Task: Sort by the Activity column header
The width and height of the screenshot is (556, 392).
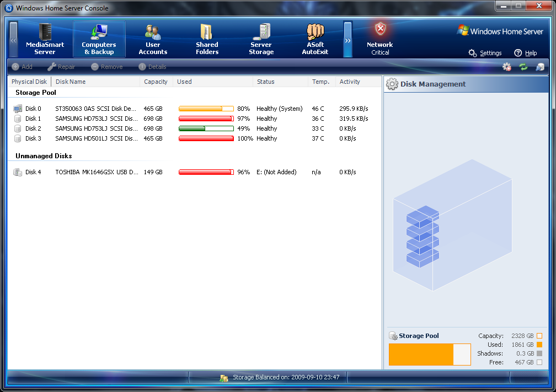Action: click(x=358, y=82)
